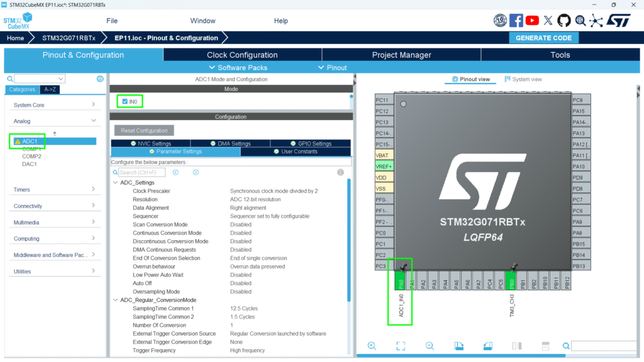Click the Reset Configuration button

pos(143,130)
